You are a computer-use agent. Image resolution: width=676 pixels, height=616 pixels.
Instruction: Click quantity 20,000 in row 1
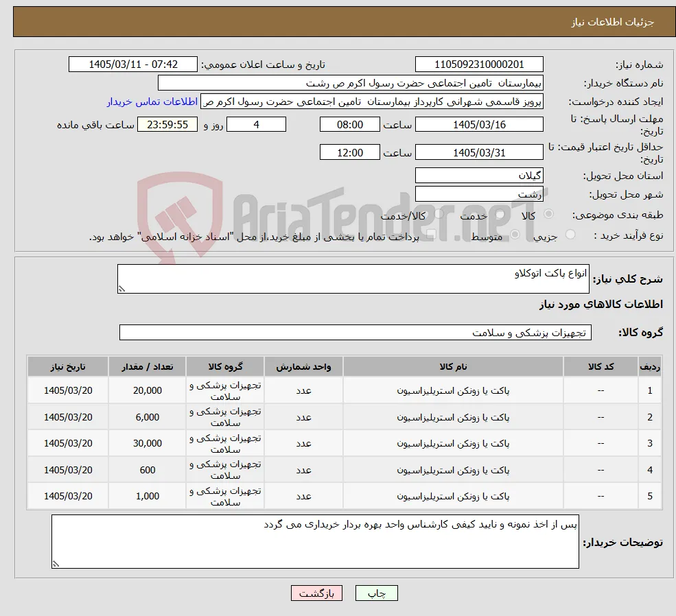[x=147, y=390]
